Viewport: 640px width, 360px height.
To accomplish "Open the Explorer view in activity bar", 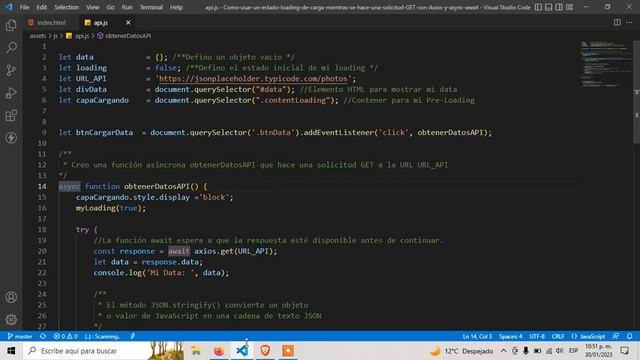I will (11, 25).
